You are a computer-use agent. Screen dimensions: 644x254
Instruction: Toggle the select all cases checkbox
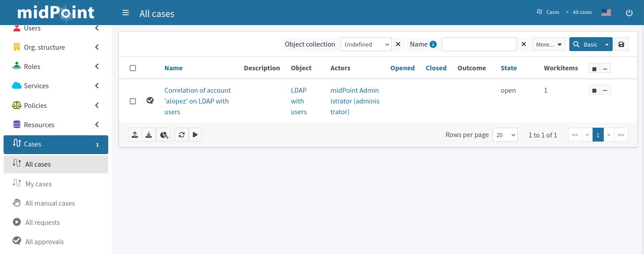[x=133, y=68]
